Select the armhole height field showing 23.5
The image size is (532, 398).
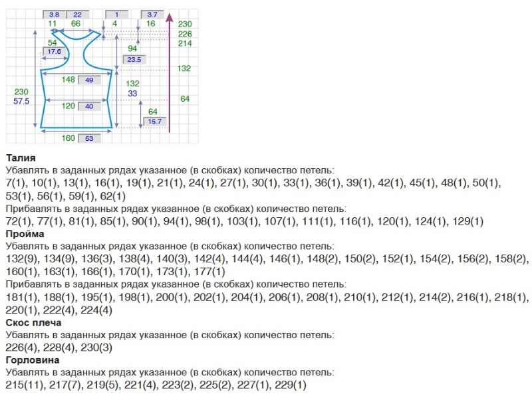pyautogui.click(x=134, y=60)
